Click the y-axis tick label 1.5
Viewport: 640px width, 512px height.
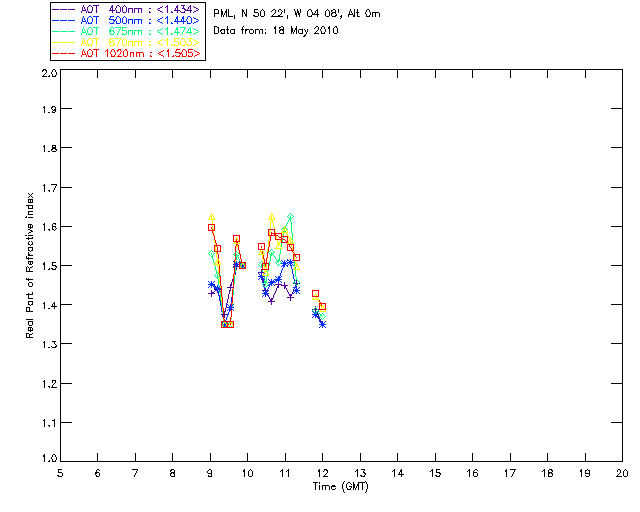pos(49,266)
